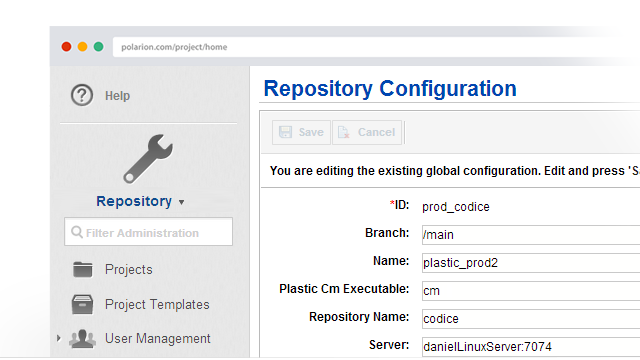Edit the Server field danielLinuxServer:7074
The width and height of the screenshot is (640, 360).
click(x=531, y=347)
